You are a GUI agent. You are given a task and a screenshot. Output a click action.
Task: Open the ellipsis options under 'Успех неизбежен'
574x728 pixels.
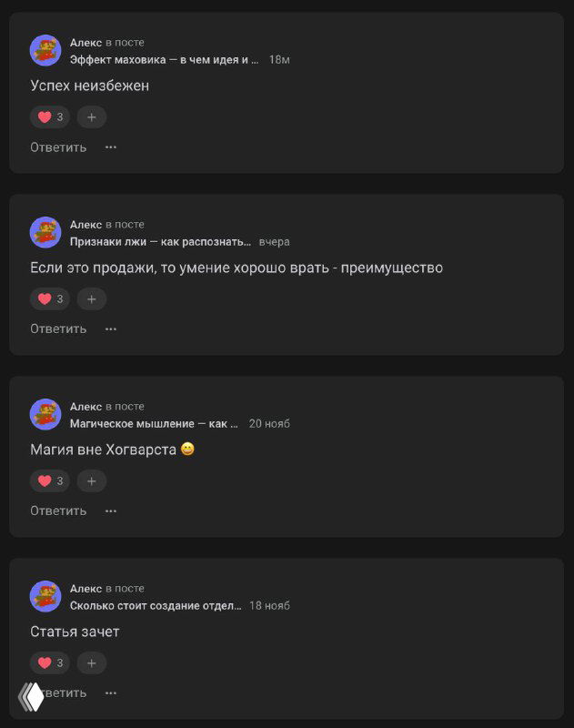pos(109,147)
